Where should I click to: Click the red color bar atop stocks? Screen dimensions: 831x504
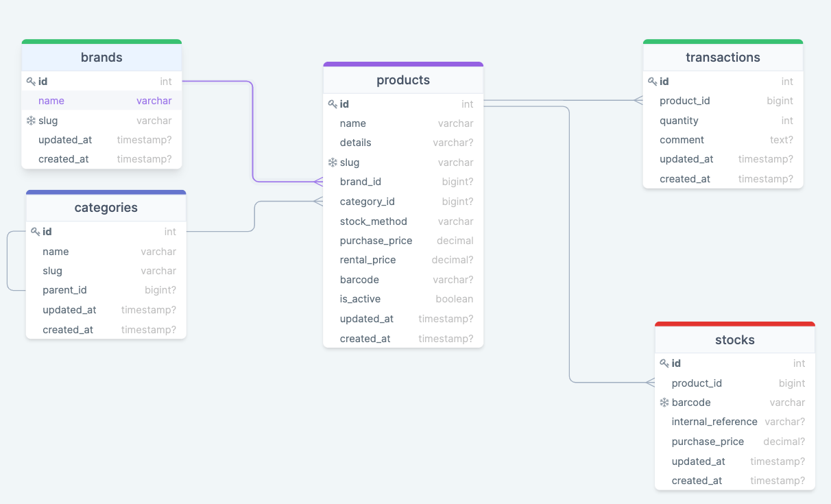pos(734,324)
